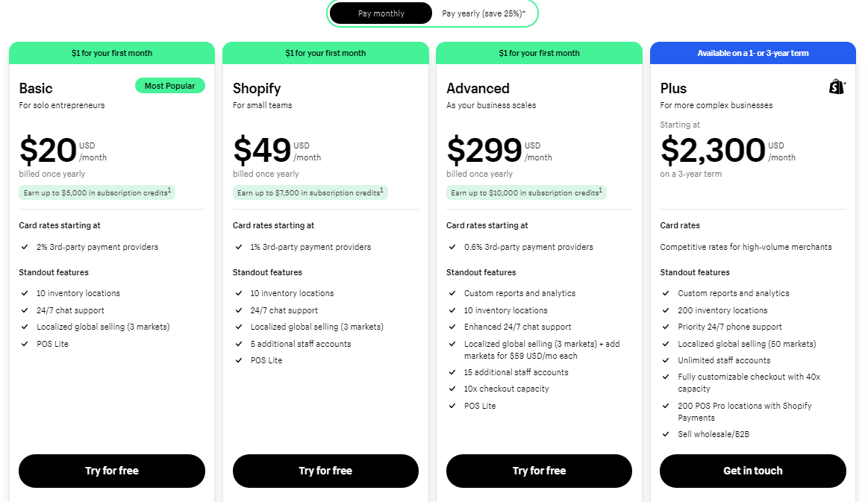
Task: Select the "Pay yearly (save 25%)" billing option
Action: [482, 13]
